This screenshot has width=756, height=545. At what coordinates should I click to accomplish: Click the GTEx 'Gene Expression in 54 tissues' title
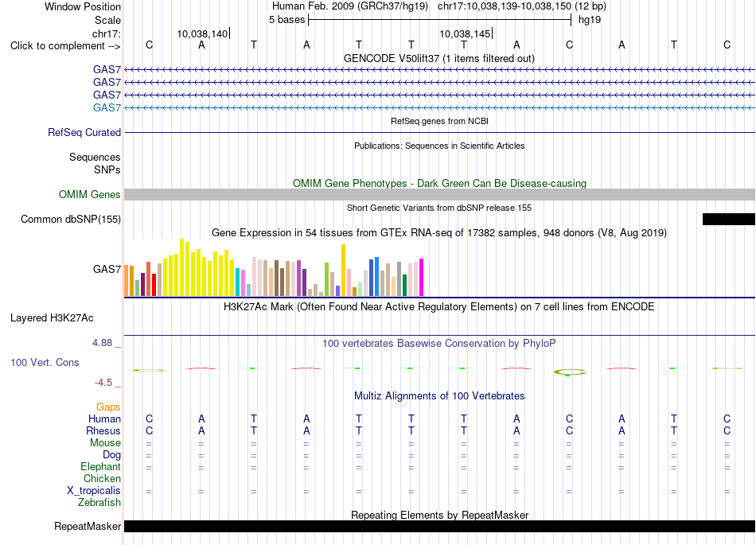[439, 233]
